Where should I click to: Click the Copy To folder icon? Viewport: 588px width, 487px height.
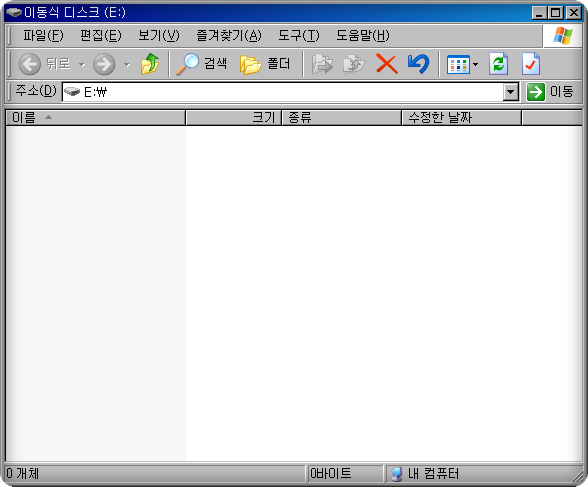(x=354, y=64)
